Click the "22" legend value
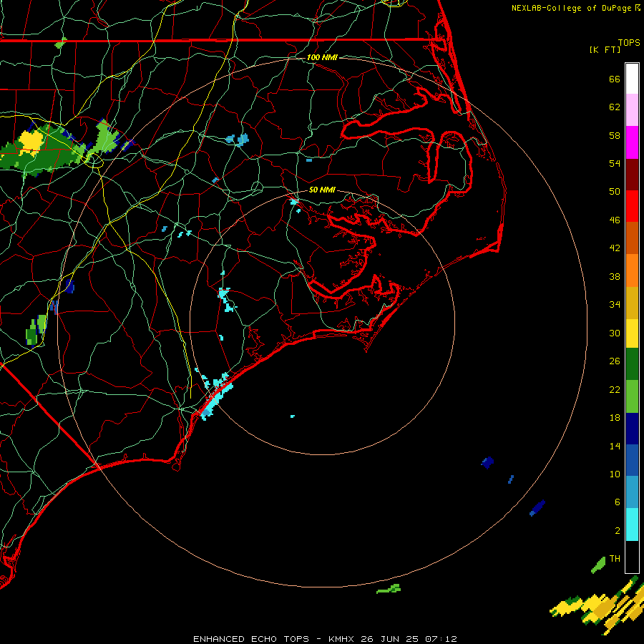Viewport: 644px width, 644px height. tap(615, 389)
